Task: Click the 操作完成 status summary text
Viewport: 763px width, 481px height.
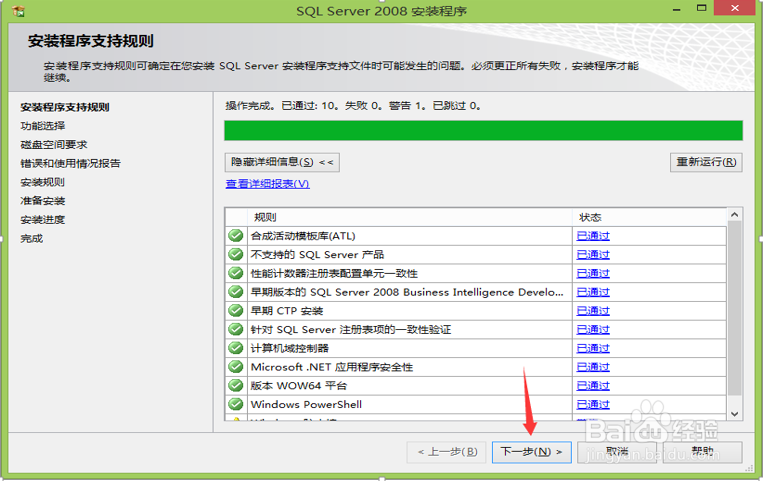Action: 353,106
